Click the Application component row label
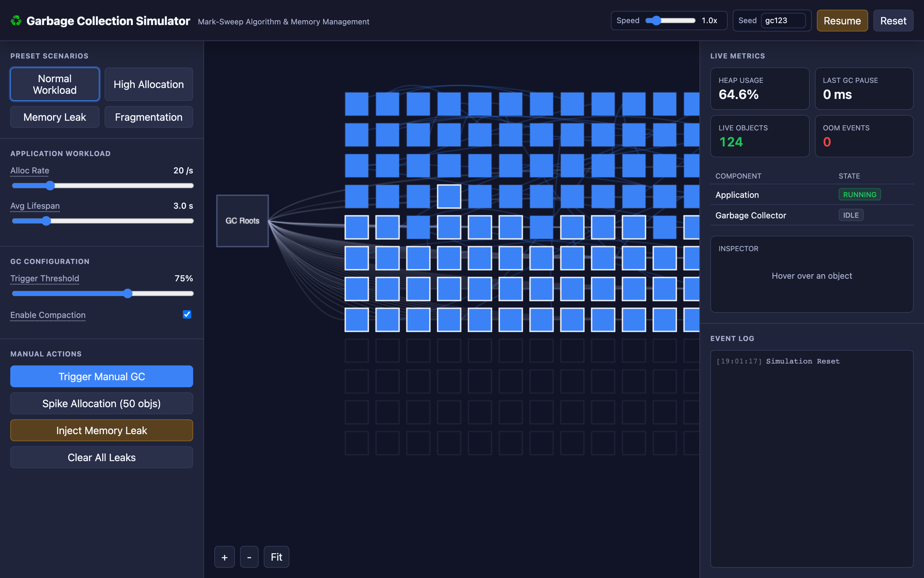This screenshot has height=578, width=924. click(x=737, y=195)
